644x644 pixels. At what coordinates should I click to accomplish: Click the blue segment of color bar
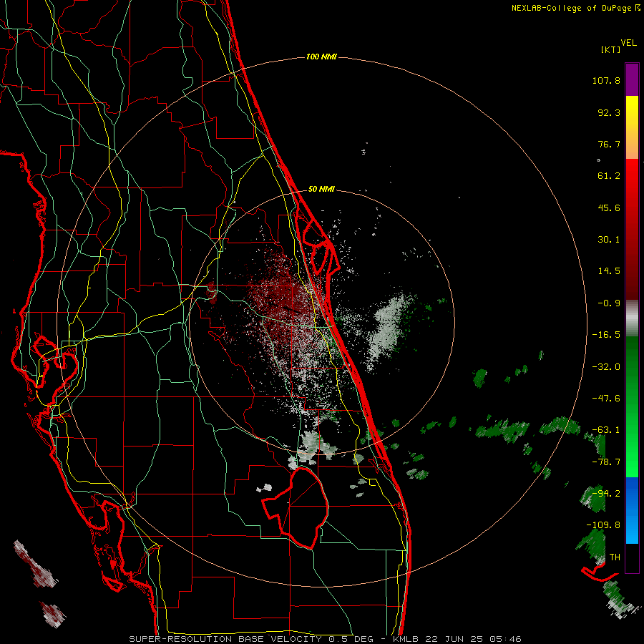point(632,510)
